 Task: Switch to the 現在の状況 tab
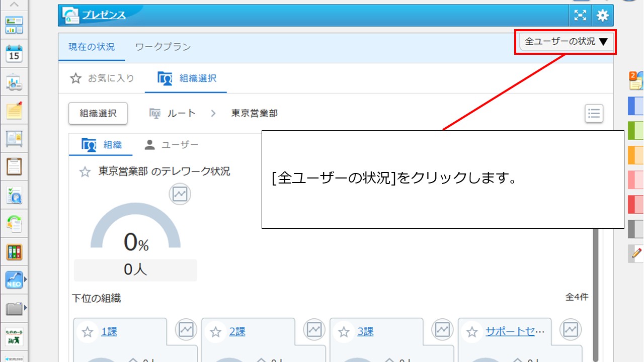click(x=92, y=47)
